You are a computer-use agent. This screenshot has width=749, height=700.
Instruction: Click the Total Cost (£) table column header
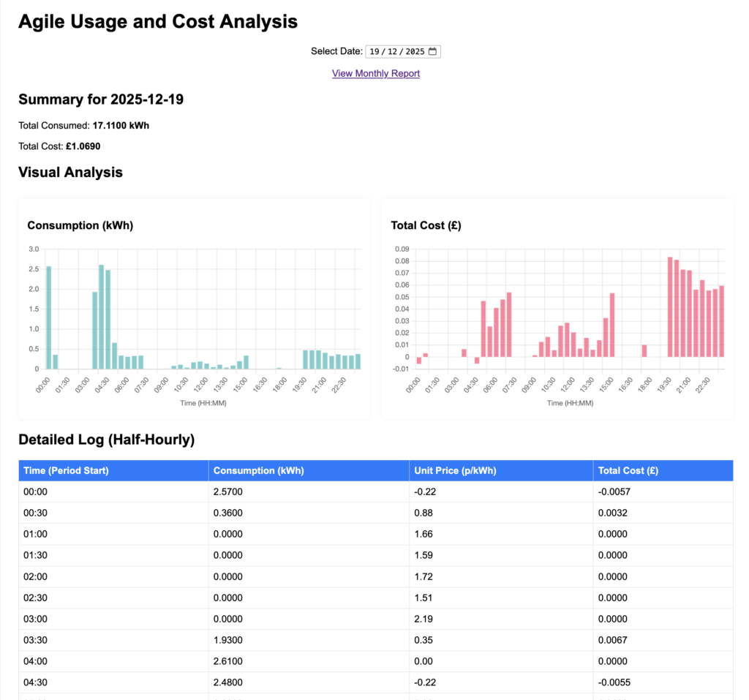(628, 470)
